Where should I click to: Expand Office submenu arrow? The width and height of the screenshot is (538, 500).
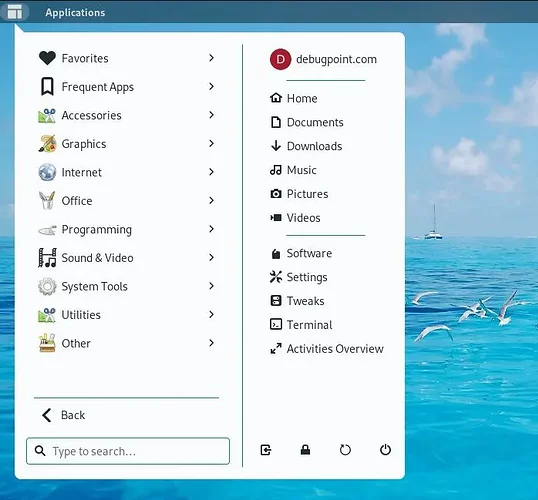pyautogui.click(x=211, y=200)
